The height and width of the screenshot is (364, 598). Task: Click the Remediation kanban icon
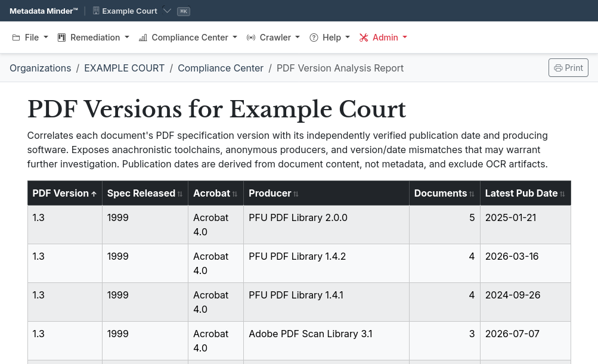pos(61,38)
